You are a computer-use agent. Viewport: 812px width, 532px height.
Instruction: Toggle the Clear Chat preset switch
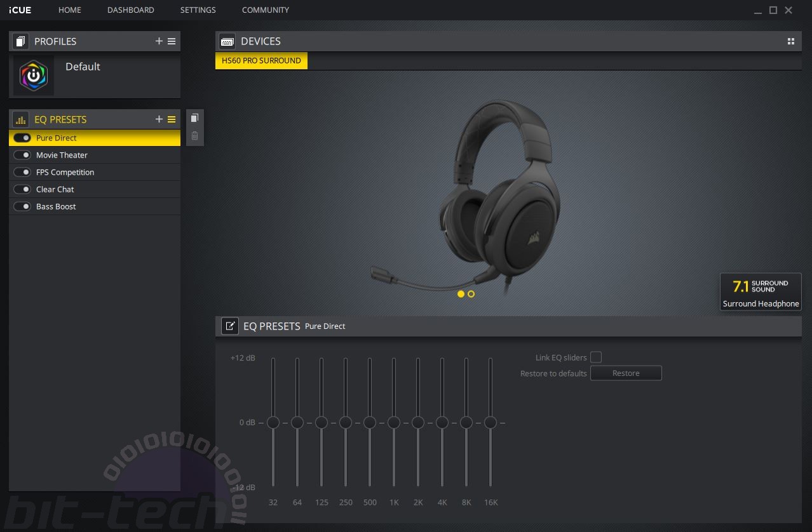pos(22,189)
